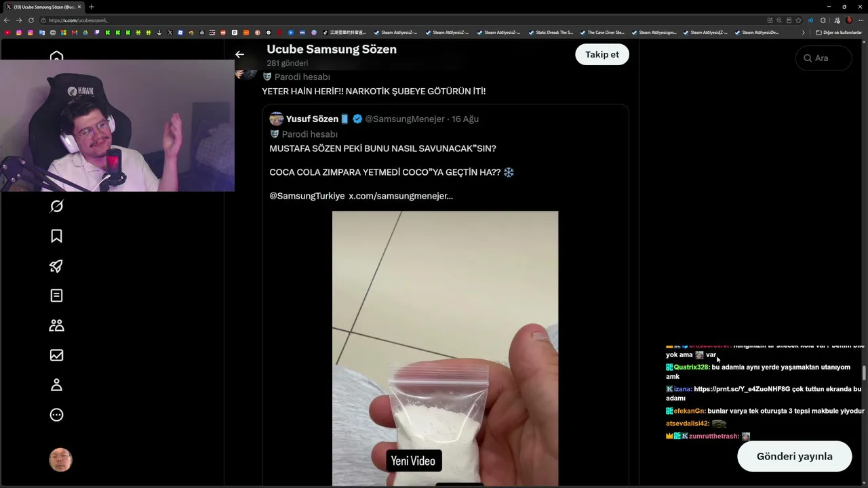Click the browser back arrow

(7, 20)
